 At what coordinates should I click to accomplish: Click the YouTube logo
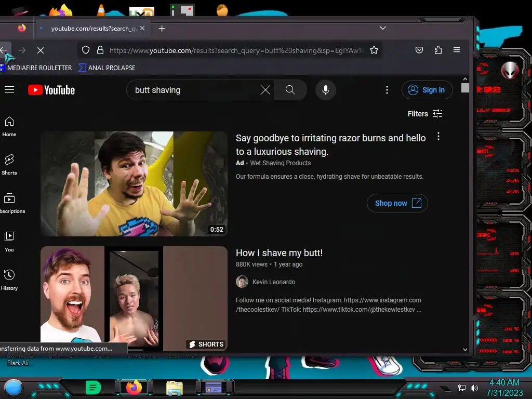tap(51, 90)
